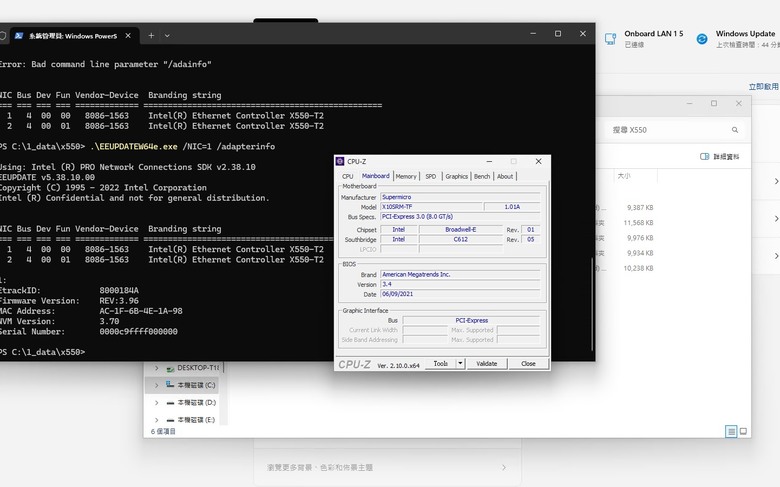Image resolution: width=780 pixels, height=487 pixels.
Task: Show the About tab in CPU-Z
Action: (505, 177)
